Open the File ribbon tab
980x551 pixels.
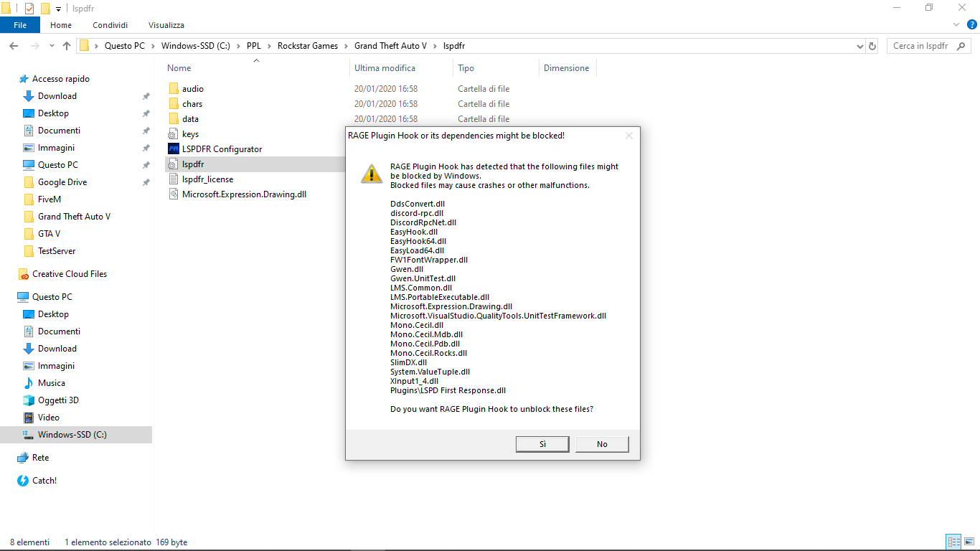[20, 25]
